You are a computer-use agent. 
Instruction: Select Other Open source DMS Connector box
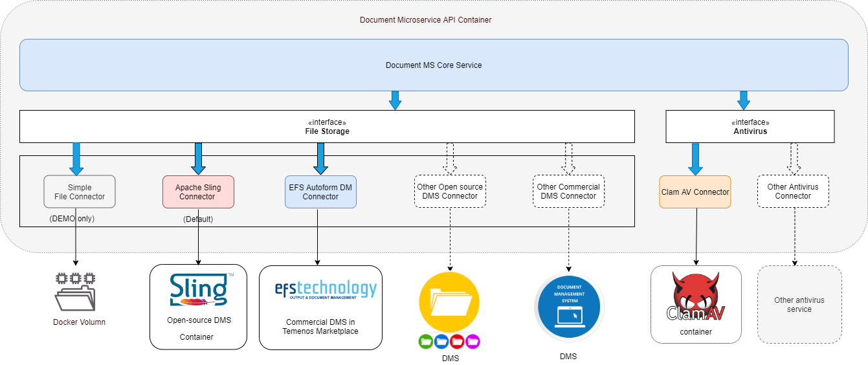click(450, 191)
